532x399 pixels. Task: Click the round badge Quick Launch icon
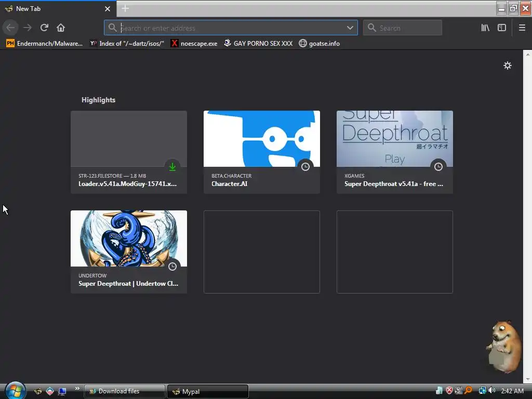[50, 391]
